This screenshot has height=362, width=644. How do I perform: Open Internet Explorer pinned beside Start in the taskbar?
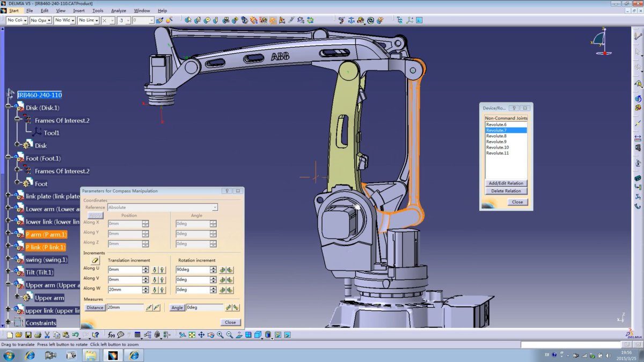pyautogui.click(x=30, y=355)
